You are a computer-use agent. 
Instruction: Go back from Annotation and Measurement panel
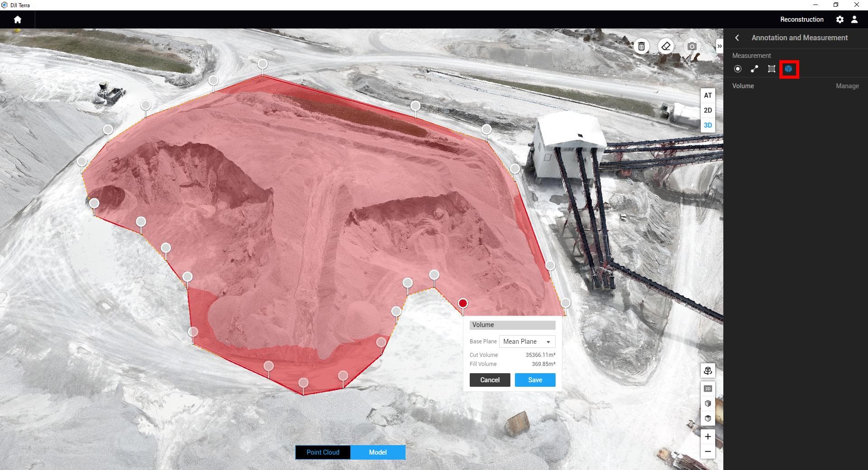click(x=737, y=38)
